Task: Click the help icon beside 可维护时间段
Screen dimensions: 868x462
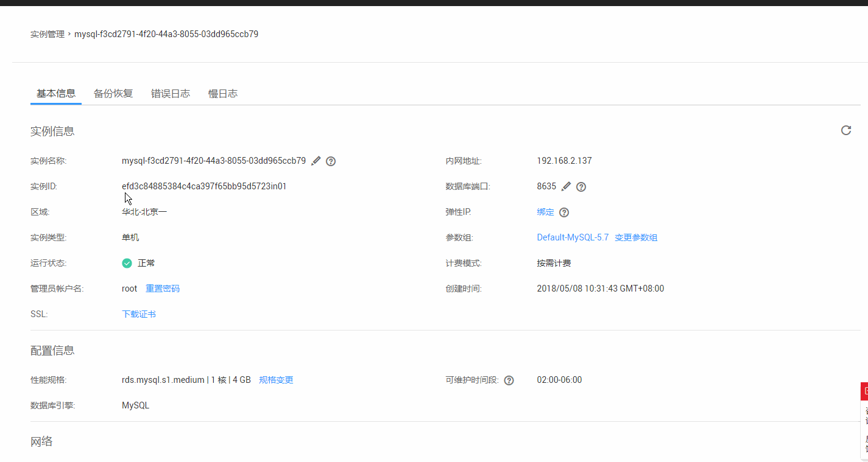Action: (x=509, y=380)
